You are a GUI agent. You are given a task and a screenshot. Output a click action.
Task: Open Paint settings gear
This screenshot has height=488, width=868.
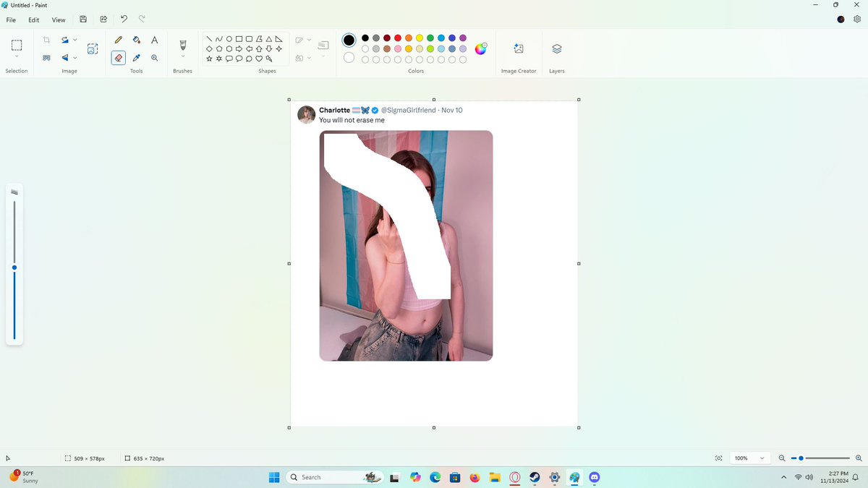tap(857, 20)
